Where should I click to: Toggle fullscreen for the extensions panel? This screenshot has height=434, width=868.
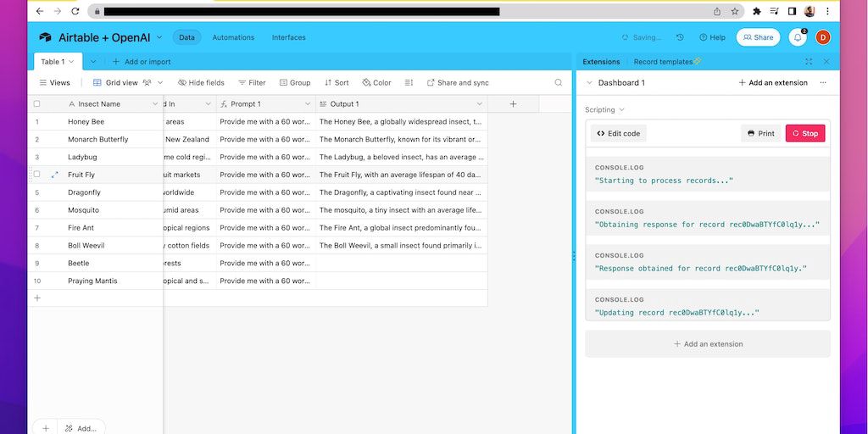pyautogui.click(x=809, y=62)
